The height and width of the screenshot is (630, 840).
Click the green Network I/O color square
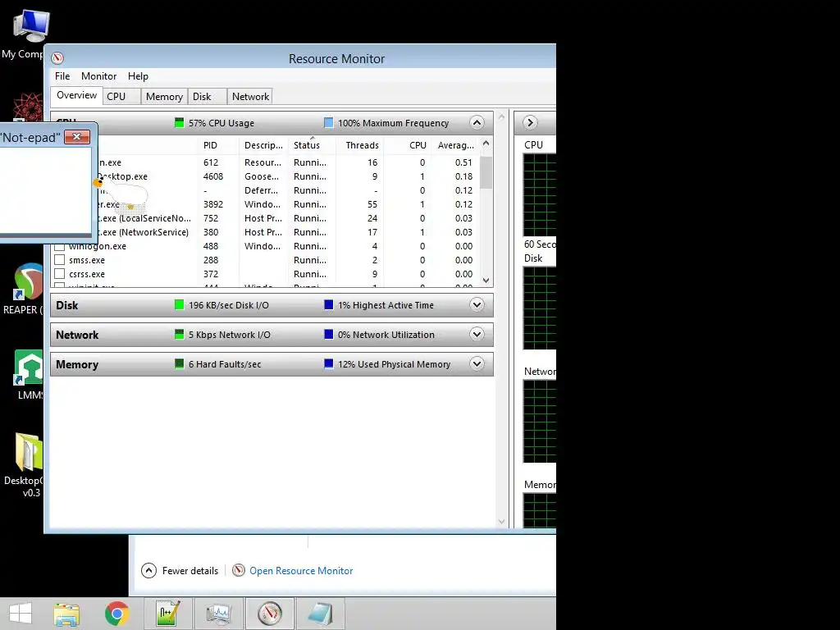click(180, 335)
